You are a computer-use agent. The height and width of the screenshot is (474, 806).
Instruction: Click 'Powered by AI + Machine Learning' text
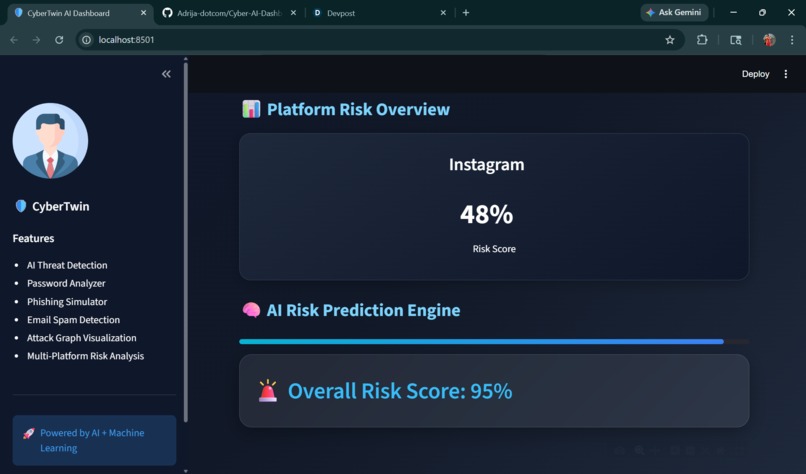[x=93, y=441]
